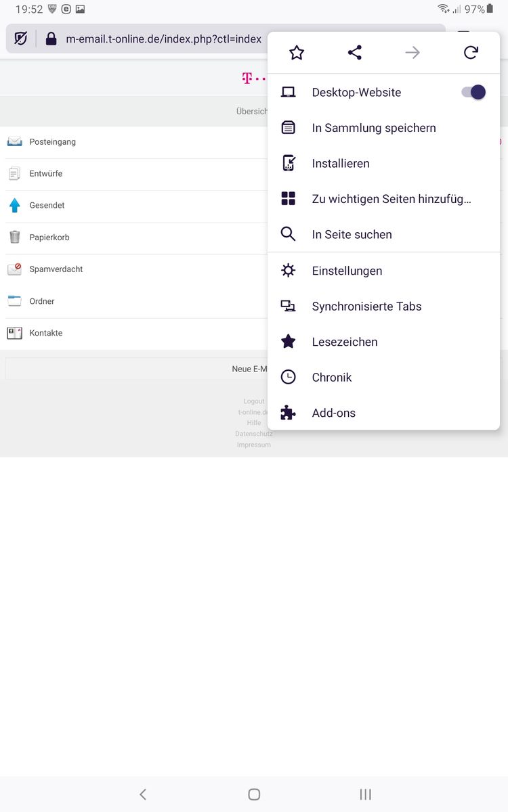Viewport: 508px width, 812px height.
Task: Disable the Desktop-Website toggle
Action: coord(473,93)
